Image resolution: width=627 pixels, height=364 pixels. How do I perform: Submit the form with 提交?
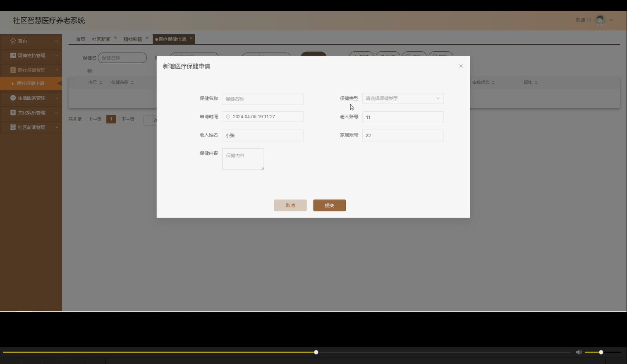[x=330, y=206]
